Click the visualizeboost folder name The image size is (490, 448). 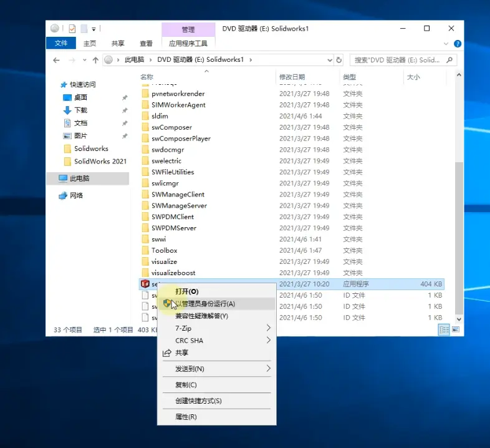[173, 273]
